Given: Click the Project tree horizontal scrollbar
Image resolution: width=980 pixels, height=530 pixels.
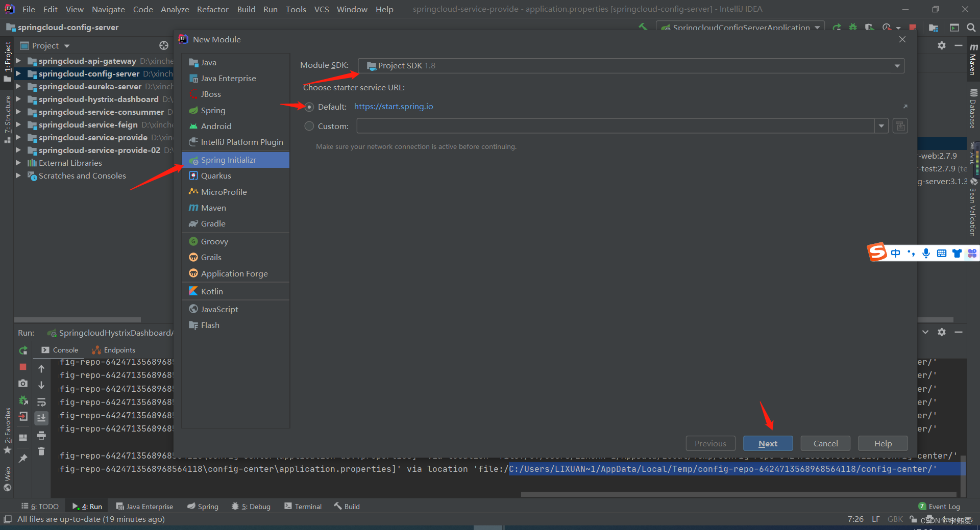Looking at the screenshot, I should tap(78, 320).
